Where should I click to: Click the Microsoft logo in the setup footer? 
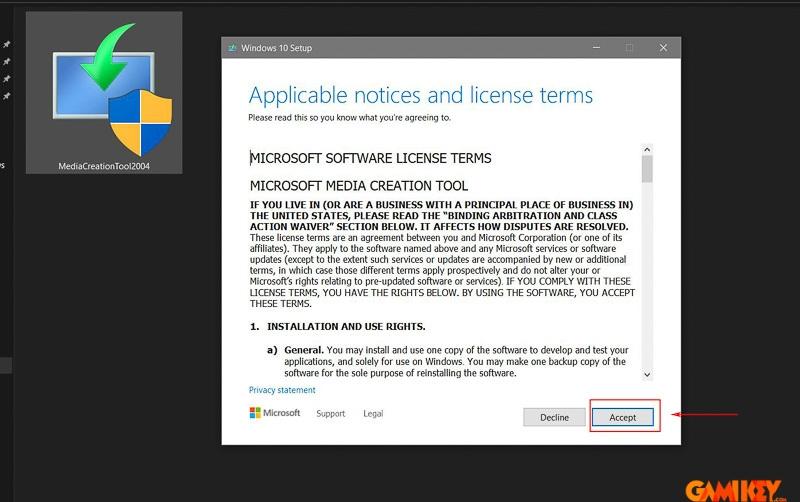point(274,412)
